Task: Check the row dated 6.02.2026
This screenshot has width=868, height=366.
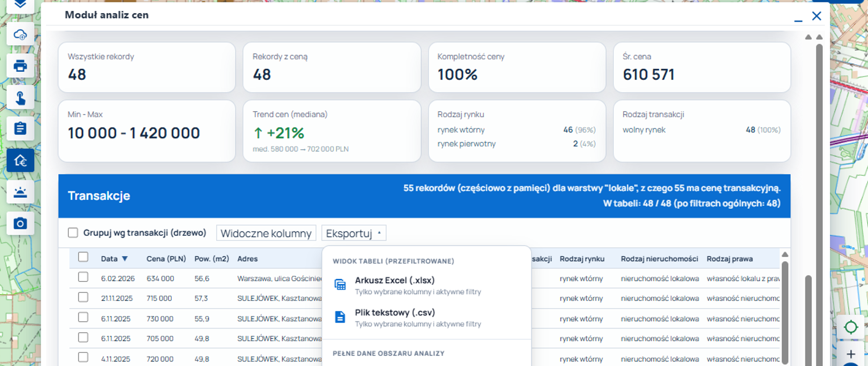Action: coord(83,277)
